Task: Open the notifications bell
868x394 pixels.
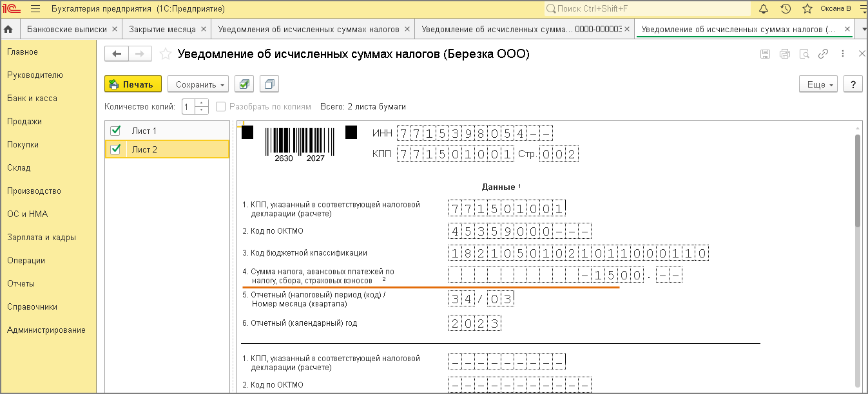Action: tap(764, 9)
